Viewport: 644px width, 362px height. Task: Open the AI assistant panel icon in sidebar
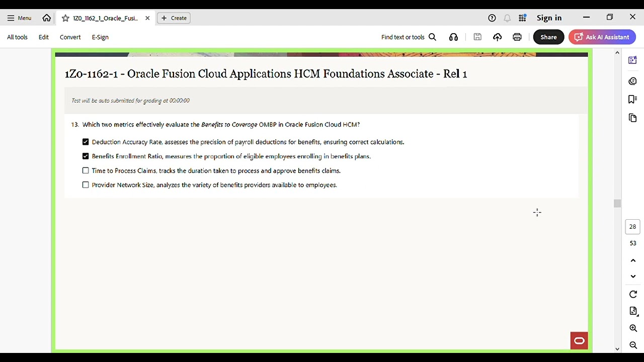[633, 60]
